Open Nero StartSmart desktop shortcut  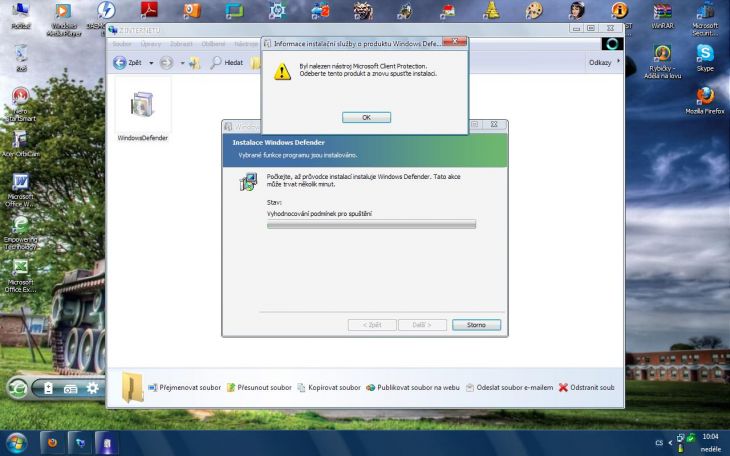20,104
